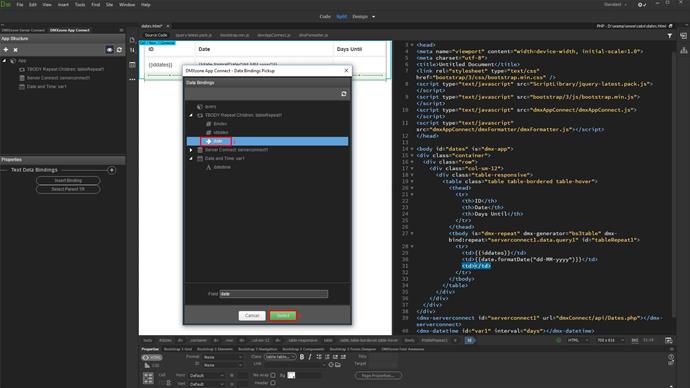Open the Class dropdown showing table table
The width and height of the screenshot is (690, 388).
click(x=280, y=357)
